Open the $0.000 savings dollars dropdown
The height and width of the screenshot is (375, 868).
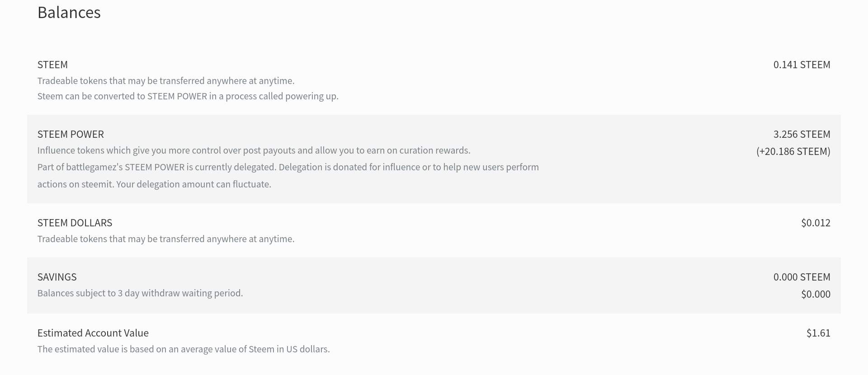(x=816, y=294)
